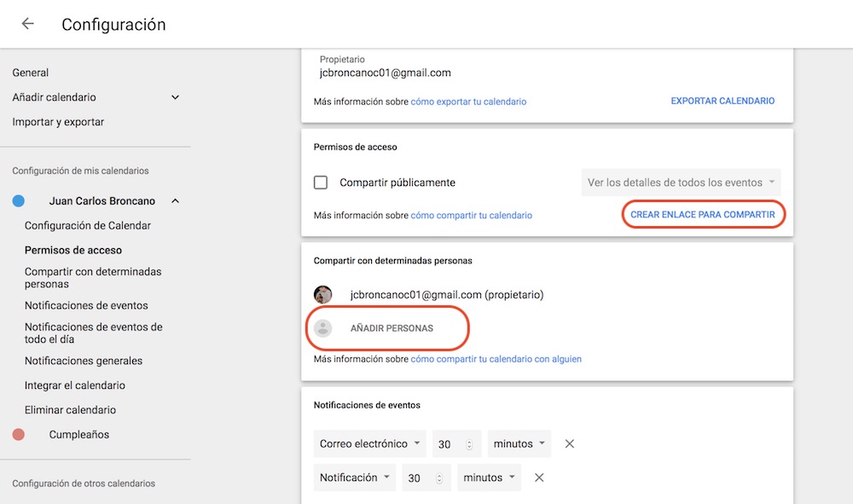853x504 pixels.
Task: Click the owner's profile avatar photo
Action: coord(323,295)
